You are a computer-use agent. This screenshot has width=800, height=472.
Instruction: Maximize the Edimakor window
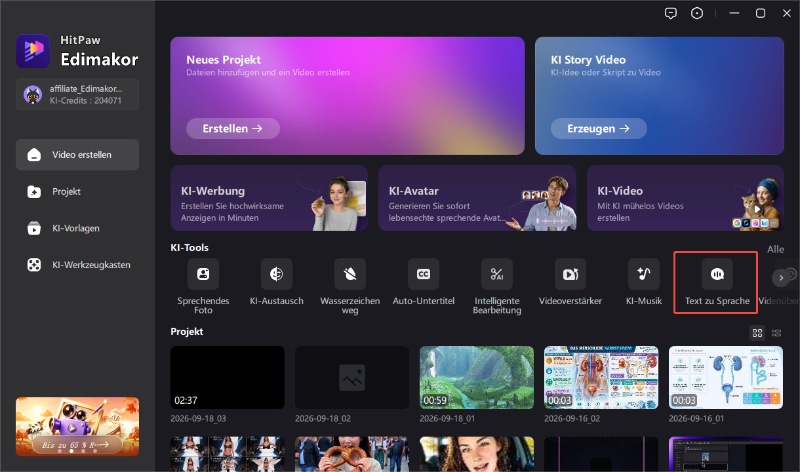[760, 13]
